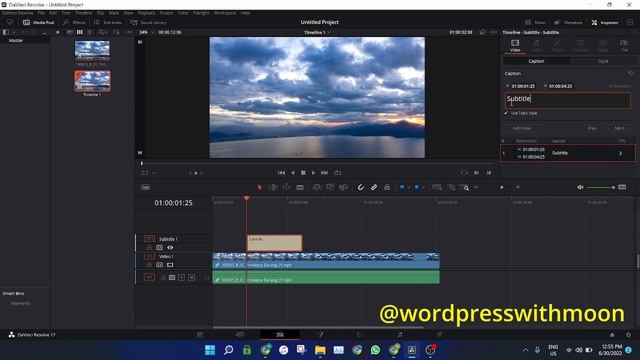Select the Timeline 1 thumbnail in the bin
This screenshot has height=360, width=640.
click(x=92, y=81)
